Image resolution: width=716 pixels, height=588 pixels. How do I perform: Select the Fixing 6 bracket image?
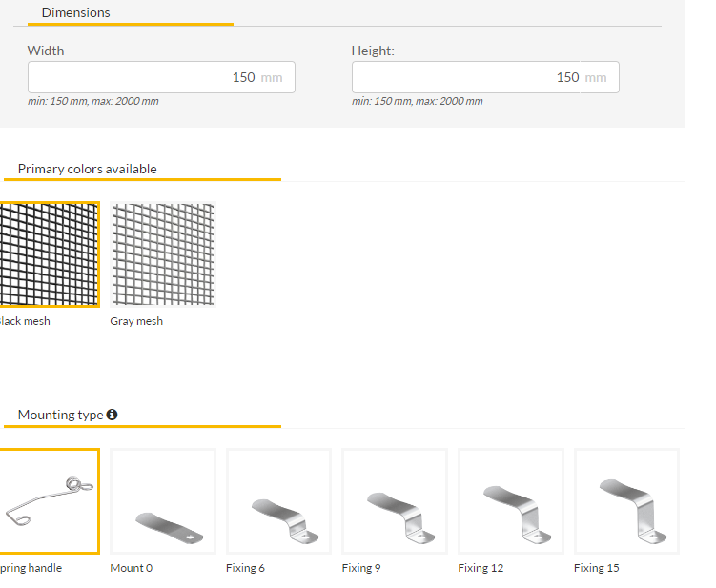click(278, 500)
